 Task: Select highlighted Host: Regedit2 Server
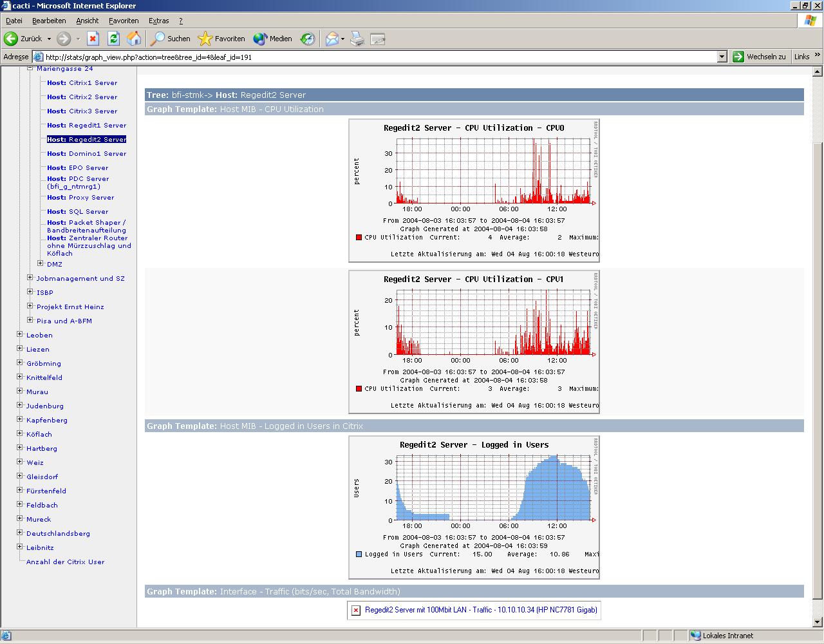point(86,139)
